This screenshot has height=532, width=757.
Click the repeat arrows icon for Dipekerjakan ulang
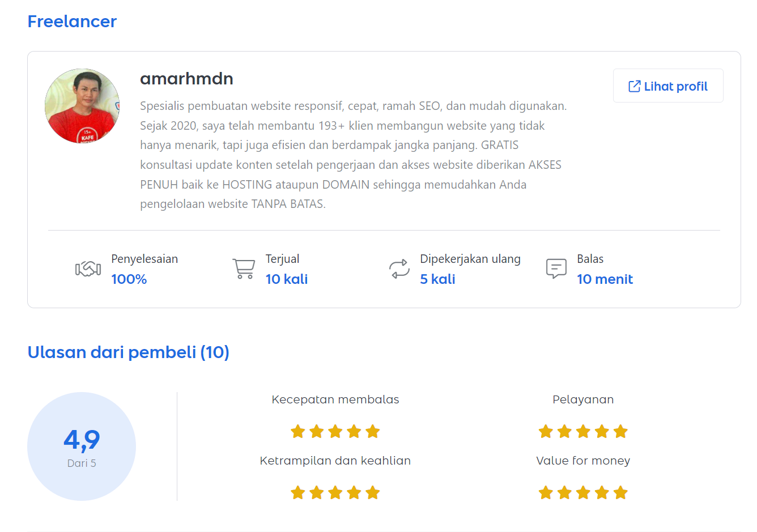(399, 269)
